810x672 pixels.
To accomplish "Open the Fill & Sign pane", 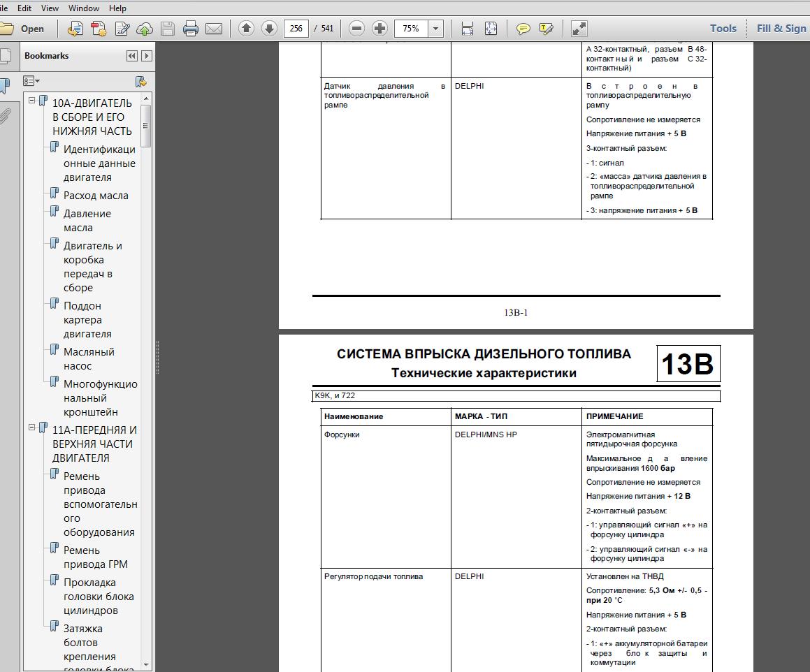I will coord(781,29).
